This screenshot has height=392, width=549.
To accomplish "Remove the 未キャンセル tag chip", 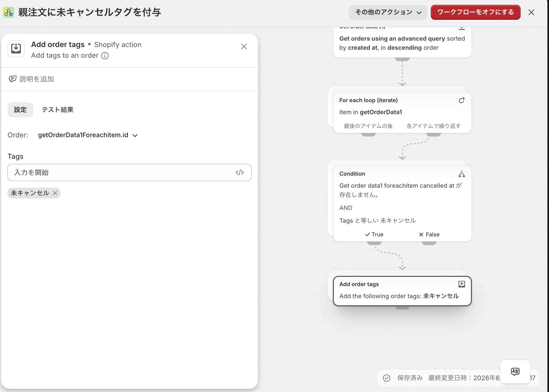I will (55, 193).
